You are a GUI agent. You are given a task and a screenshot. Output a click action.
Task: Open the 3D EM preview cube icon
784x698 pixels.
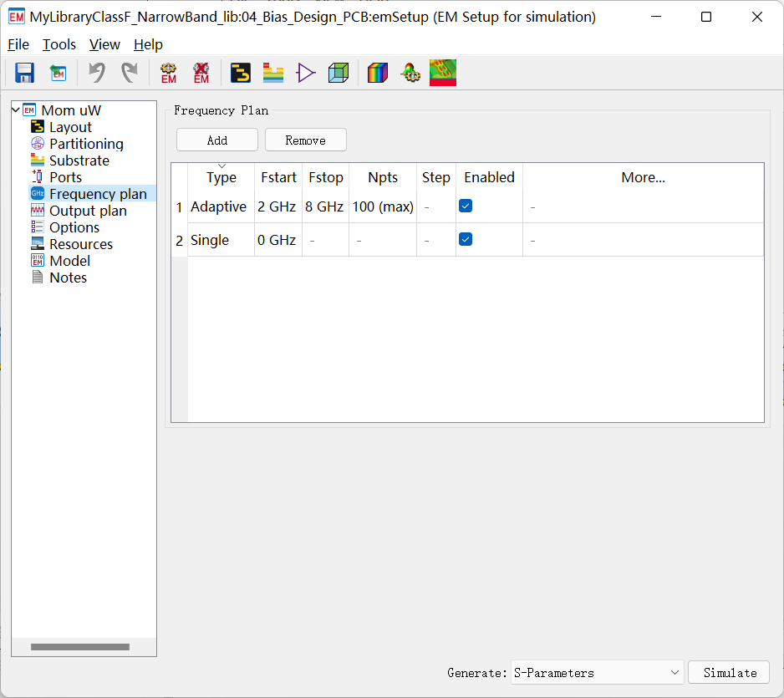click(339, 73)
